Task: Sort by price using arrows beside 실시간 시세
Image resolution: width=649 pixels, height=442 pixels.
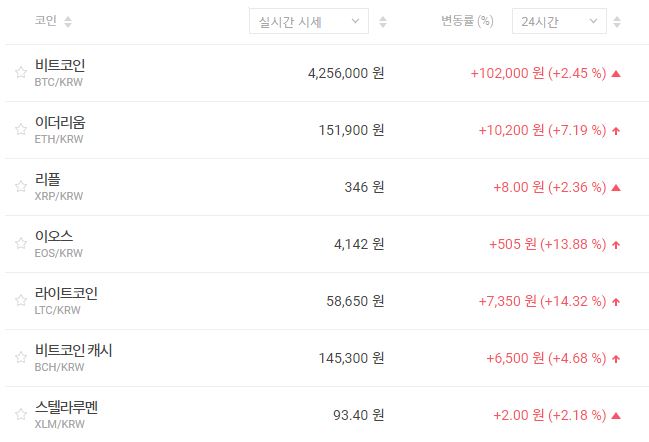Action: (384, 21)
